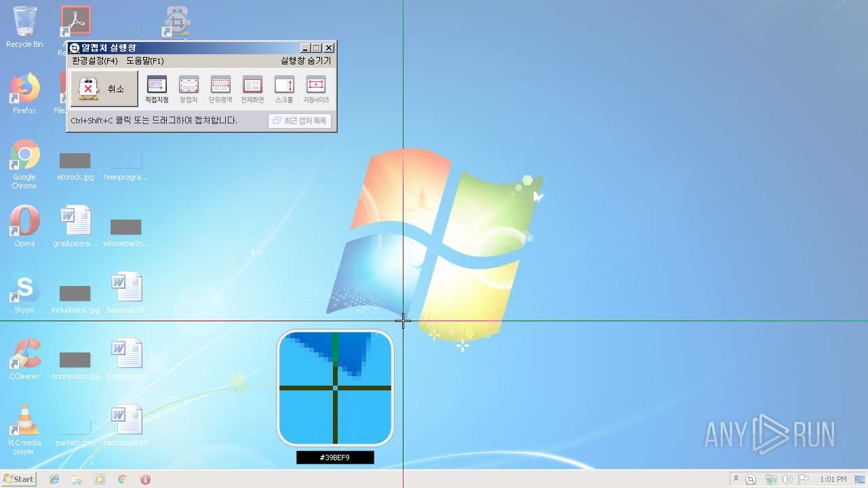
Task: Select the 지정사이즈 fixed-size capture icon
Action: click(x=316, y=89)
